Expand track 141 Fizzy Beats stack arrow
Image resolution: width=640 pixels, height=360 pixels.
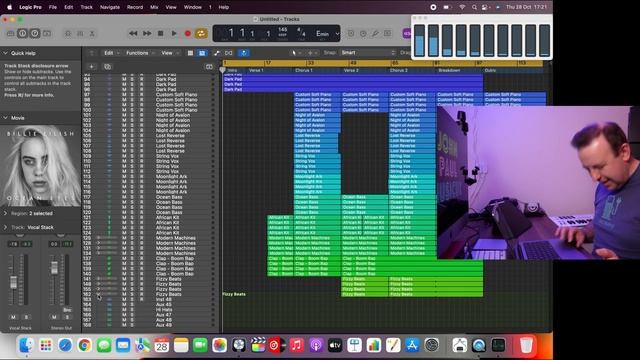tap(98, 279)
